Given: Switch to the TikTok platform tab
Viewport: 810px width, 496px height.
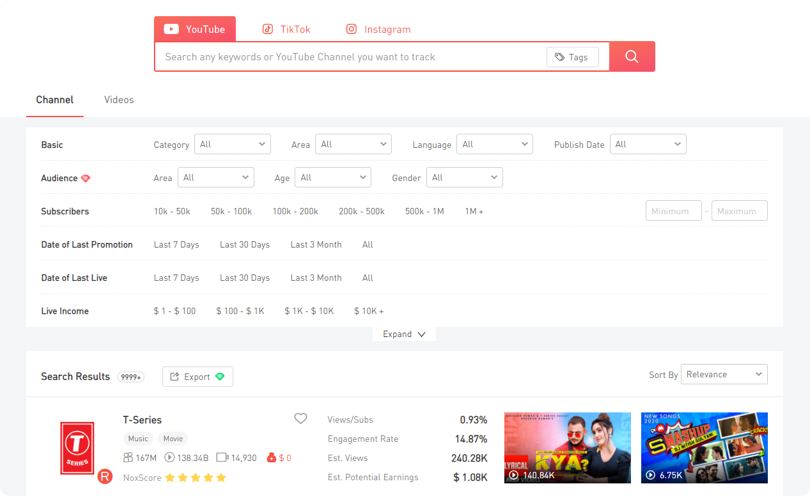Looking at the screenshot, I should click(286, 29).
